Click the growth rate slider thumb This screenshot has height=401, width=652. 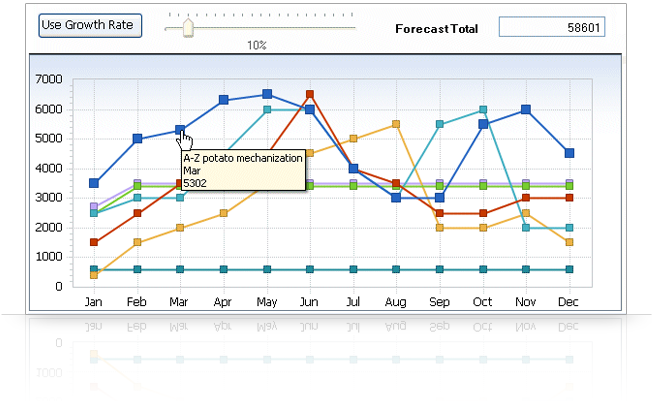tap(186, 28)
